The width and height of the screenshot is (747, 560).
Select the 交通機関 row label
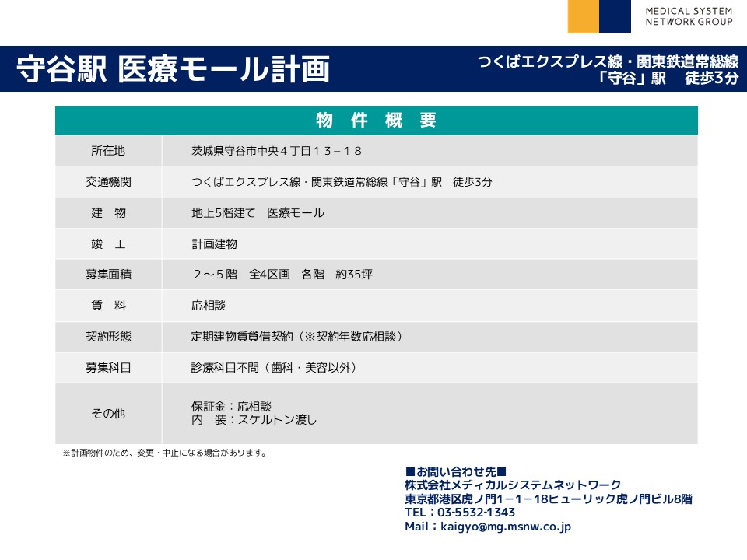click(x=108, y=182)
